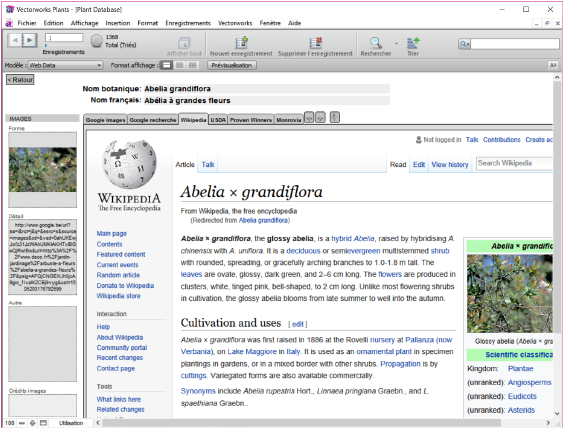This screenshot has height=430, width=564.
Task: Click the Wikipedia Edit link
Action: click(x=419, y=164)
